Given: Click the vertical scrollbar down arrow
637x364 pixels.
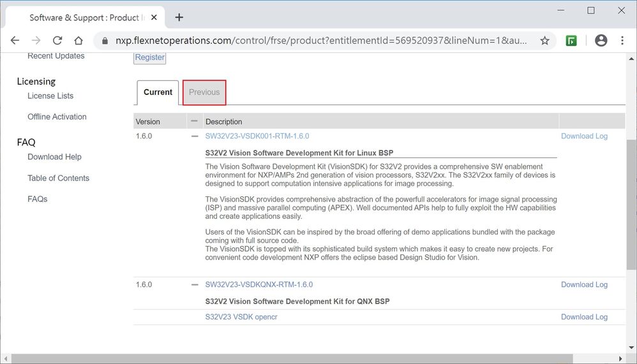Looking at the screenshot, I should [631, 348].
